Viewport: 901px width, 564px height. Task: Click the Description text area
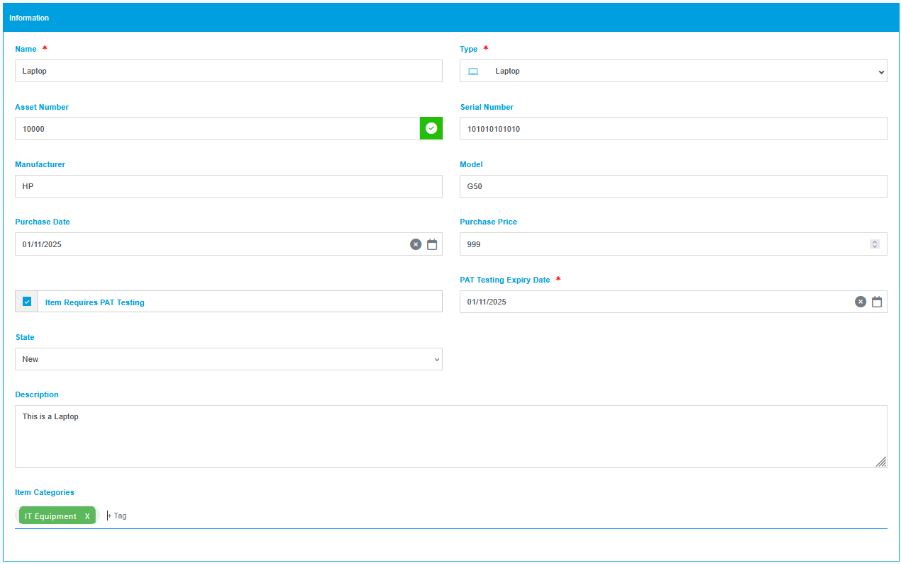tap(450, 436)
